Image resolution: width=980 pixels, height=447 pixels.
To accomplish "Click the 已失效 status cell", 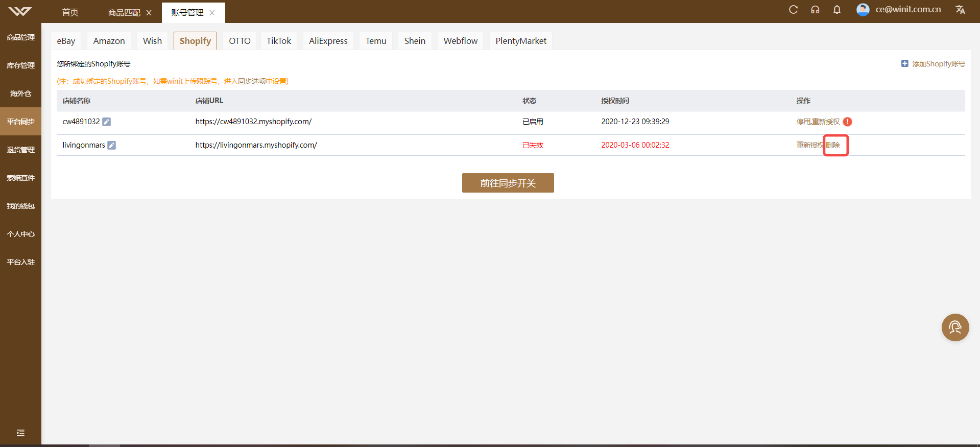I will [x=533, y=145].
